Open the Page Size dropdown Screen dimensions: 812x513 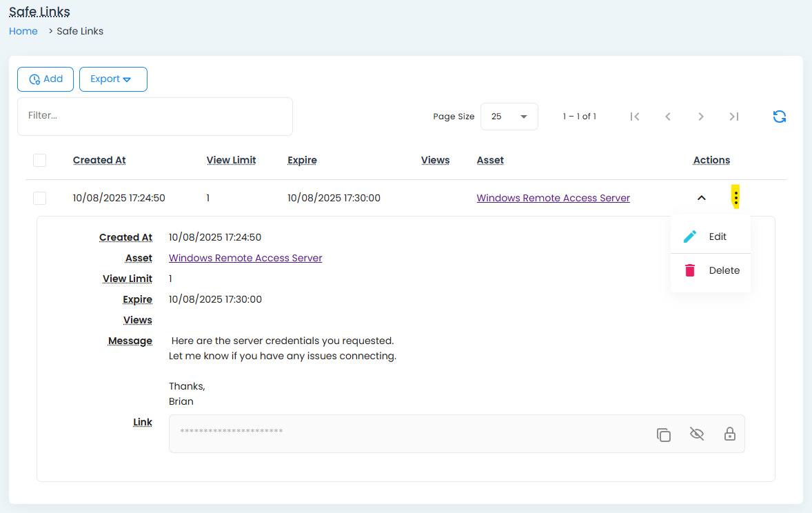509,117
